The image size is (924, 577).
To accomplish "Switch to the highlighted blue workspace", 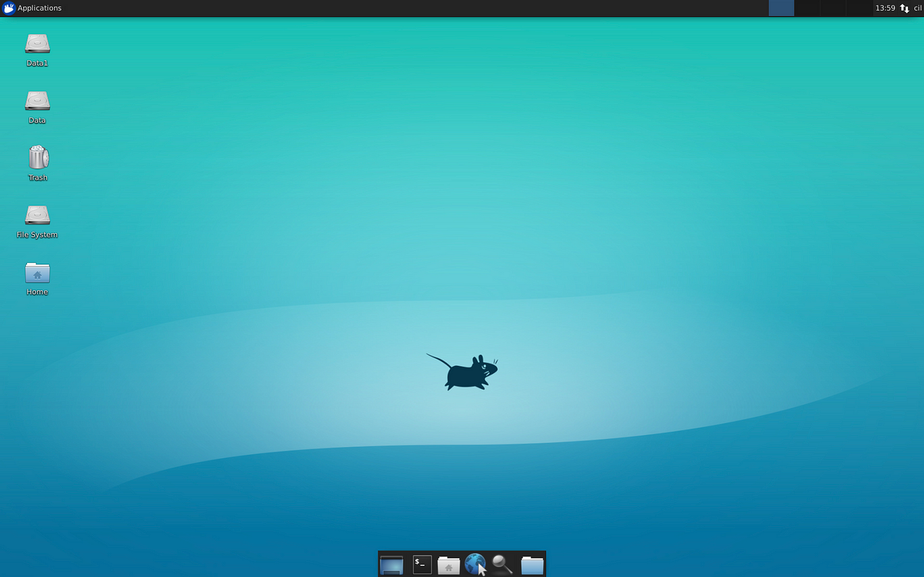I will pyautogui.click(x=781, y=8).
